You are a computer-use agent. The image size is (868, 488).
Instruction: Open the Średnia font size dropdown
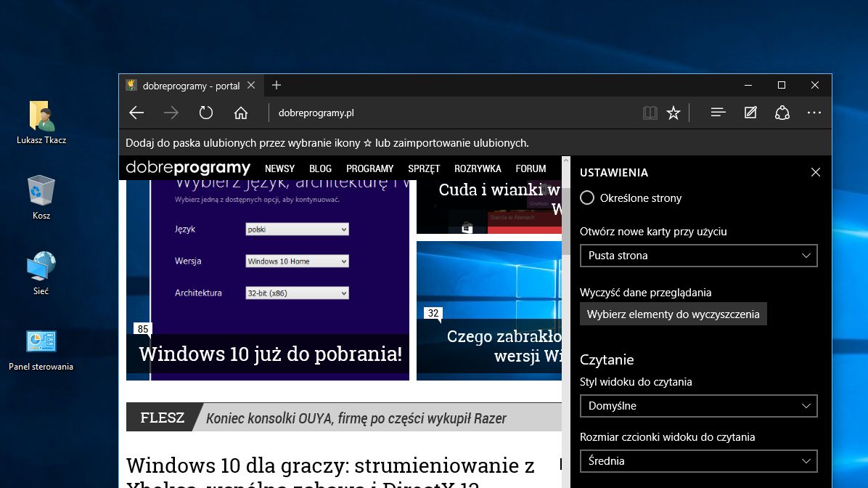click(x=698, y=461)
